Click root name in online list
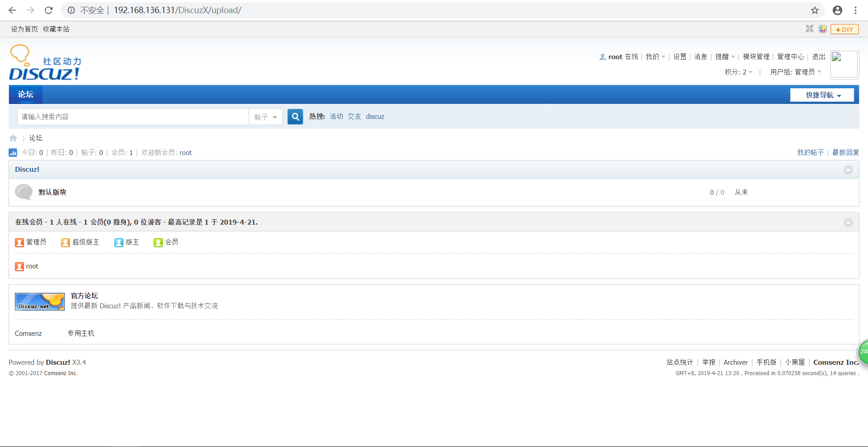 pyautogui.click(x=32, y=266)
